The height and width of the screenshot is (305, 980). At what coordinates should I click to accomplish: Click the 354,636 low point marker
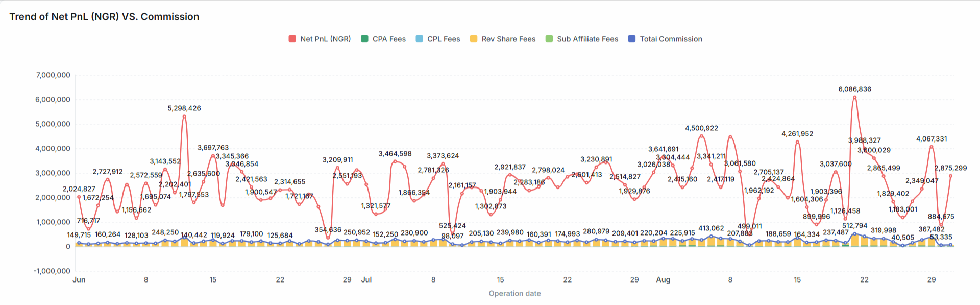[328, 238]
